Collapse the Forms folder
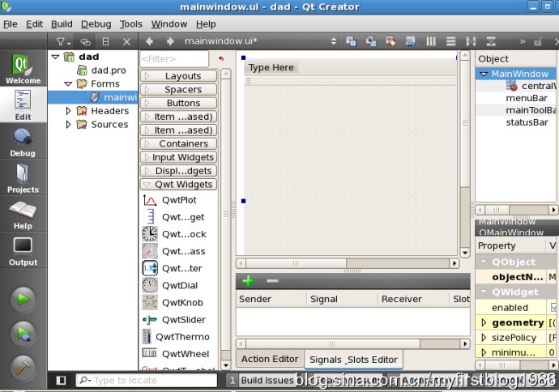The image size is (559, 392). [68, 83]
